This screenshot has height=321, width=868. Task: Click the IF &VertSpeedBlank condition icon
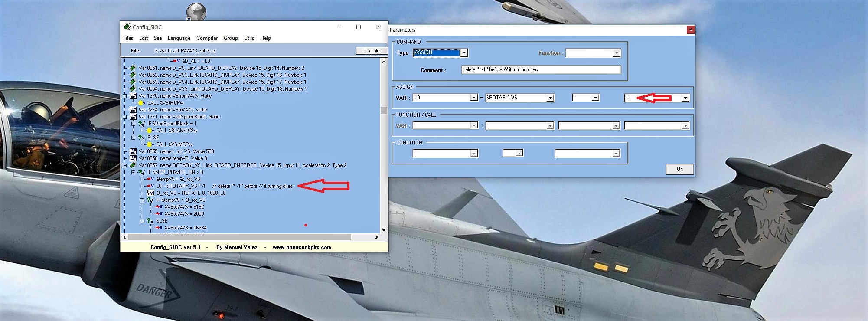click(x=141, y=124)
